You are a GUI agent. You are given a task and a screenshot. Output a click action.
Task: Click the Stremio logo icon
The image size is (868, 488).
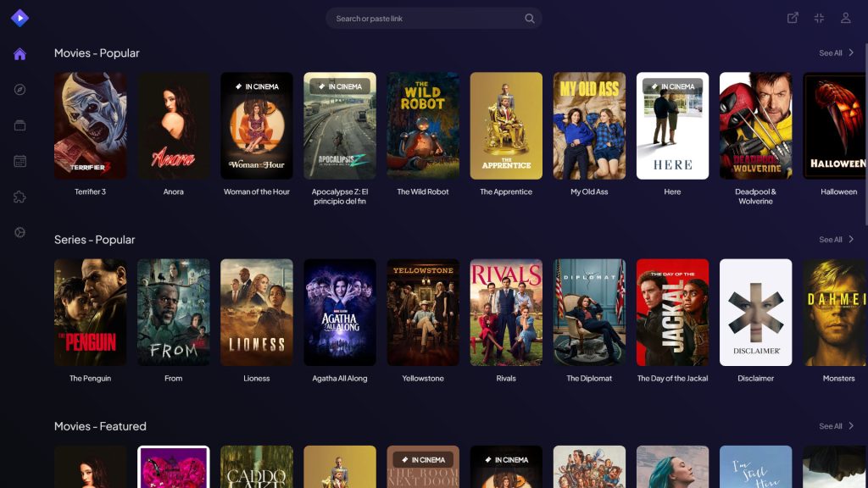click(20, 19)
